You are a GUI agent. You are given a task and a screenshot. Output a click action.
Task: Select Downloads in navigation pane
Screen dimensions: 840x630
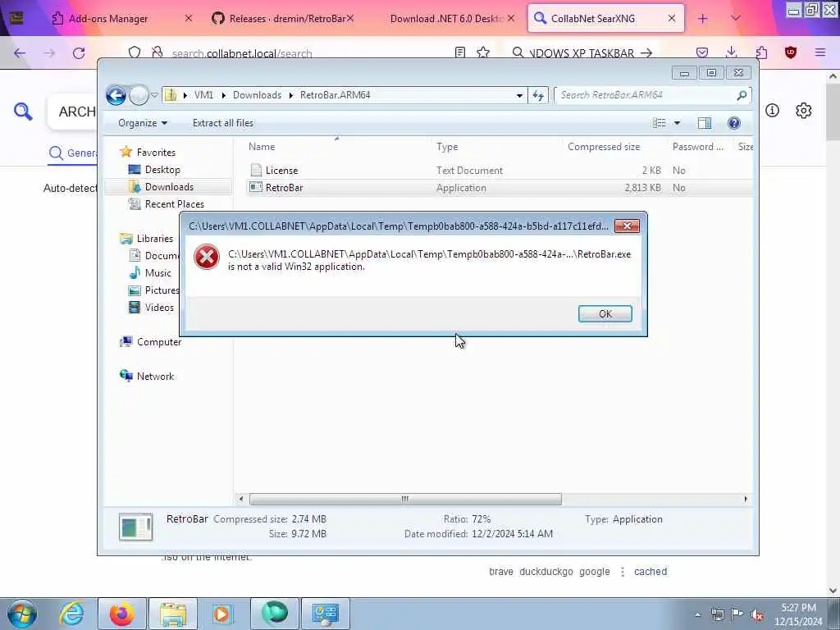coord(169,186)
